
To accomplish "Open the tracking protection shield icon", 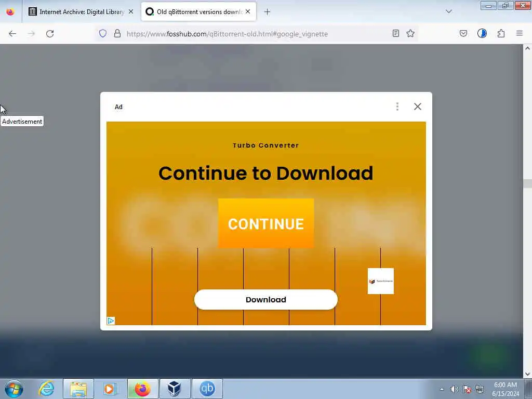I will (x=103, y=34).
